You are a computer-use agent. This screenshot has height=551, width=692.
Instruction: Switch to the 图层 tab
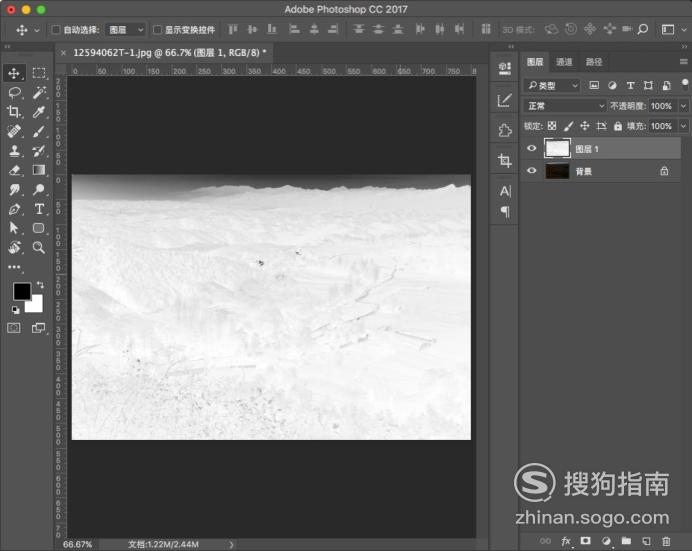click(x=535, y=62)
